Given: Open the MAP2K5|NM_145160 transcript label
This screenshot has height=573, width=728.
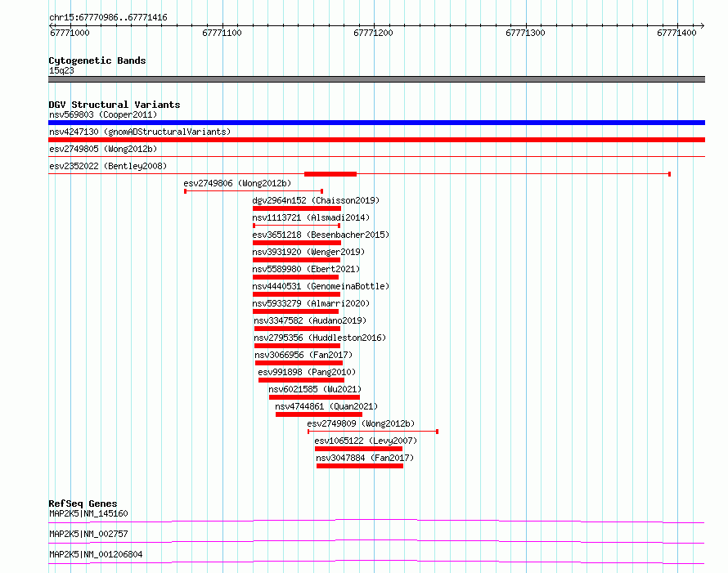Looking at the screenshot, I should pyautogui.click(x=88, y=513).
